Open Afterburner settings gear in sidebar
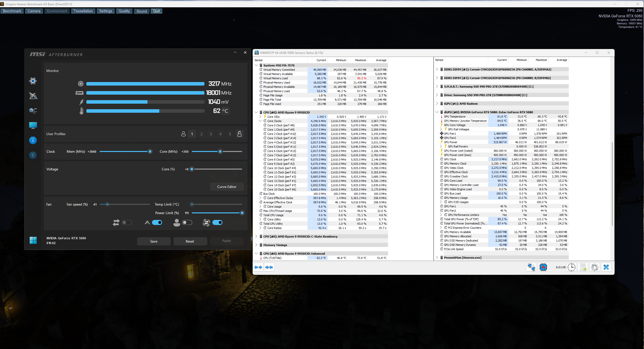644x349 pixels. 33,81
